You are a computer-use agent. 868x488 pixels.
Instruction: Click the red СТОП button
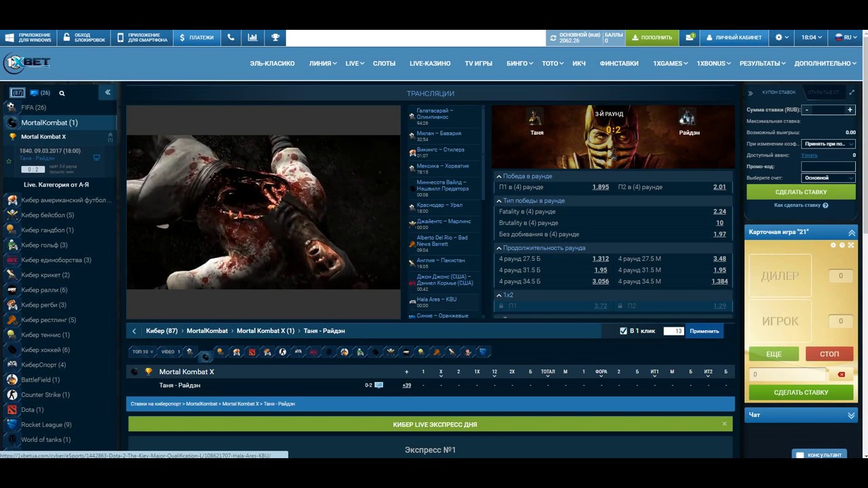tap(829, 354)
